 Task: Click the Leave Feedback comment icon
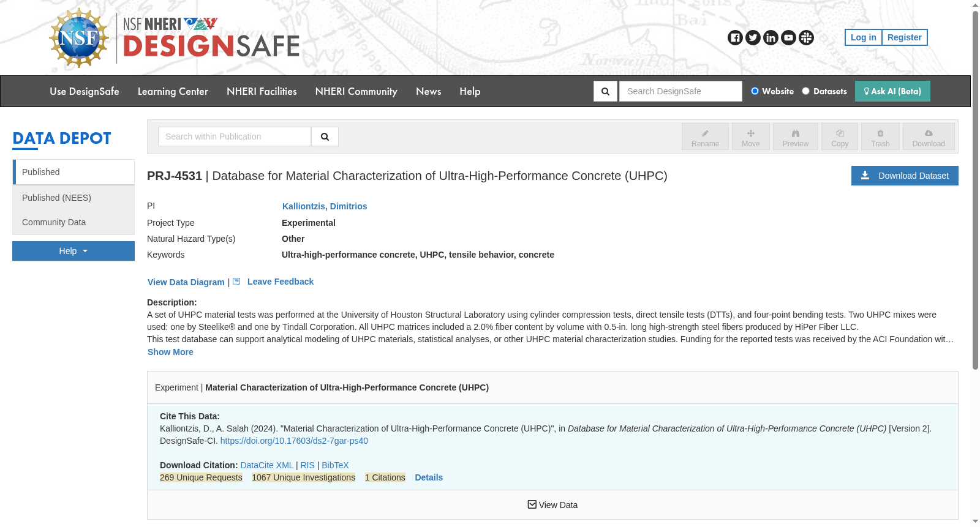236,282
